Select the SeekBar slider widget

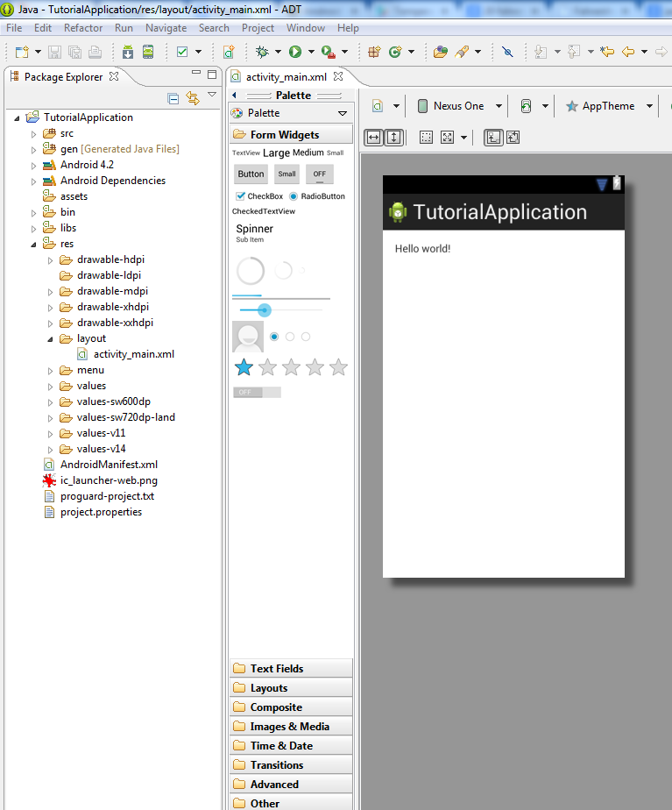pyautogui.click(x=280, y=310)
